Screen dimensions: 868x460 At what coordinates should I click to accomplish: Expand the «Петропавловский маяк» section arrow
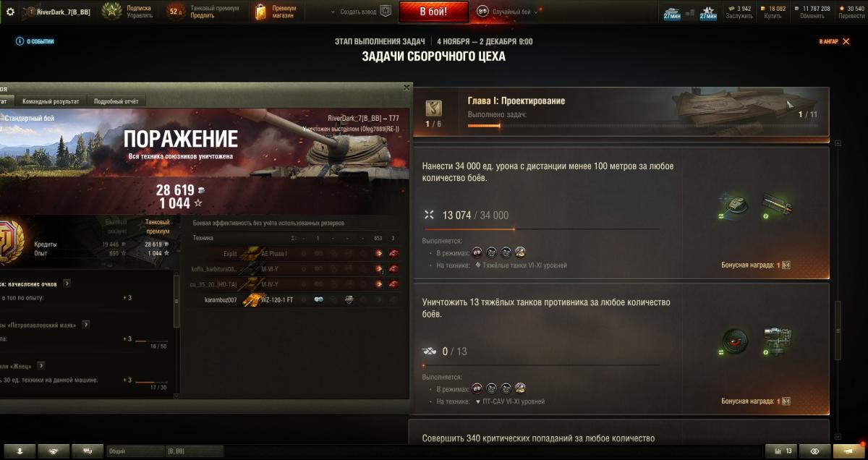click(85, 325)
